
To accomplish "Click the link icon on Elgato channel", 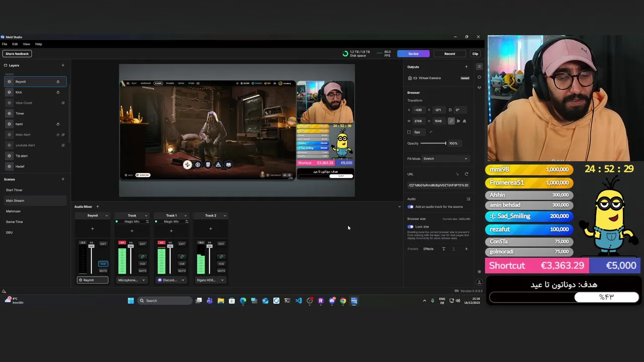I will (x=221, y=256).
